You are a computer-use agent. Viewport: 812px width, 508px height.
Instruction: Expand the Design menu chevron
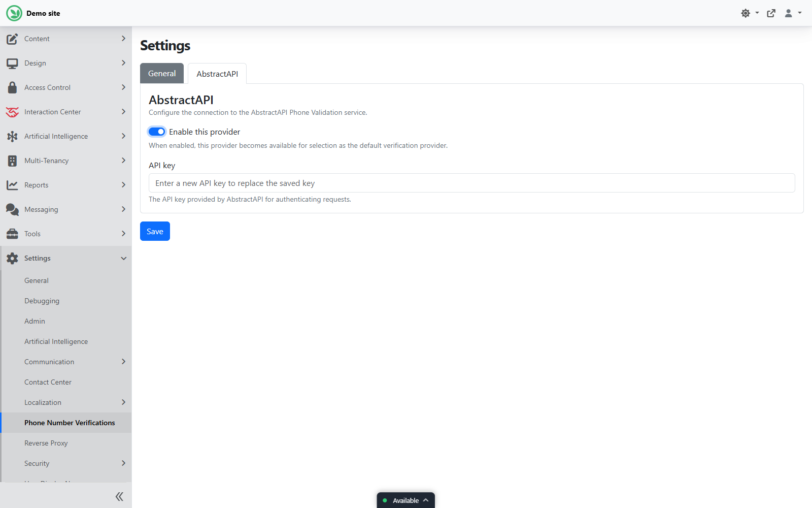click(x=123, y=63)
